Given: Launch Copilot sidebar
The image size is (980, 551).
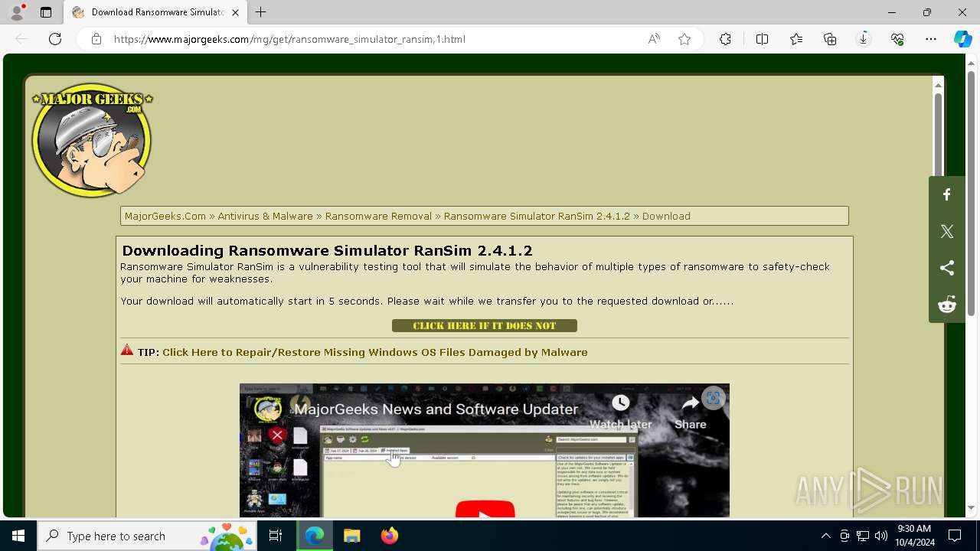Looking at the screenshot, I should click(963, 39).
